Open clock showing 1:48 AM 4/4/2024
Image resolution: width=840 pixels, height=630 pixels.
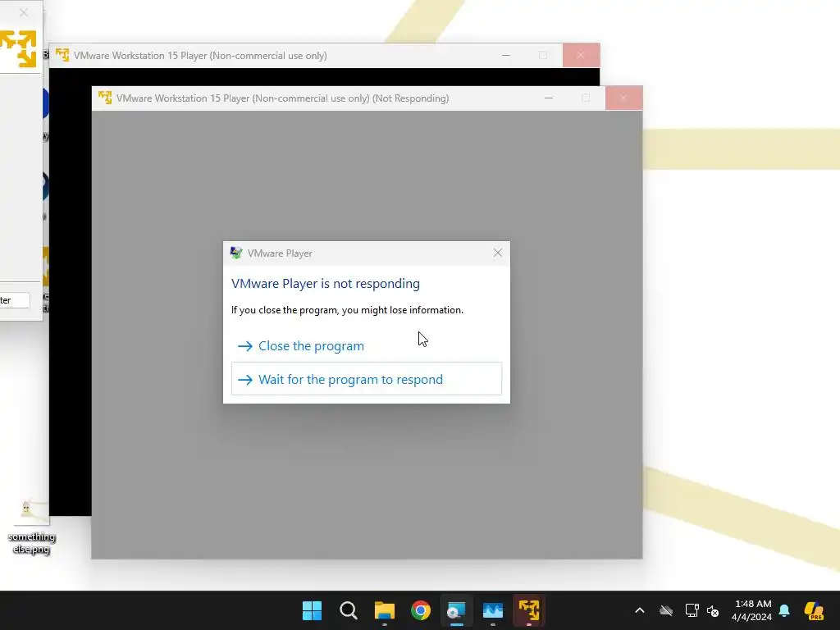coord(752,610)
